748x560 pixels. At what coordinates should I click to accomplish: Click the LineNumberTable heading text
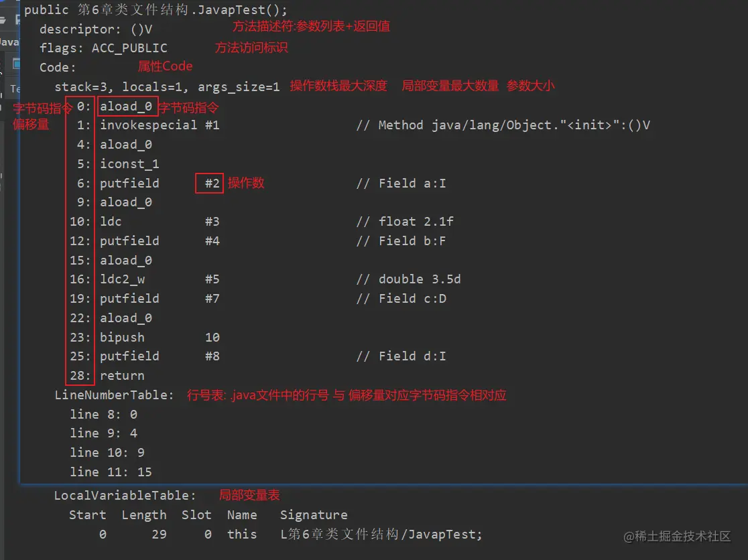[114, 395]
